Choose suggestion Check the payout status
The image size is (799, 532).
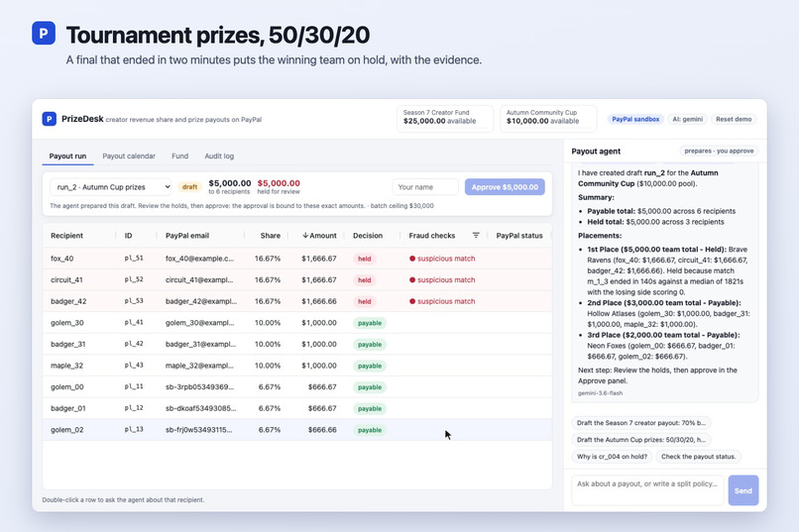(698, 456)
